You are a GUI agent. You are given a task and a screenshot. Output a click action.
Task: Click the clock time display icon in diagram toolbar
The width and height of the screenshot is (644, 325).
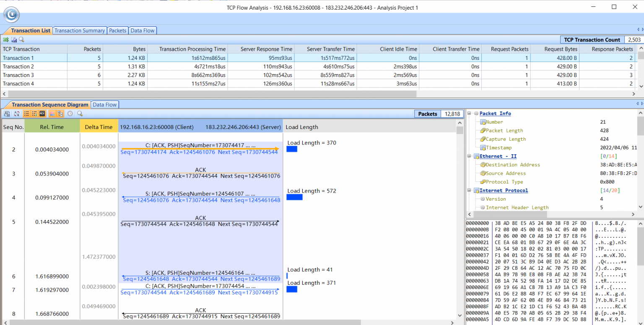70,113
